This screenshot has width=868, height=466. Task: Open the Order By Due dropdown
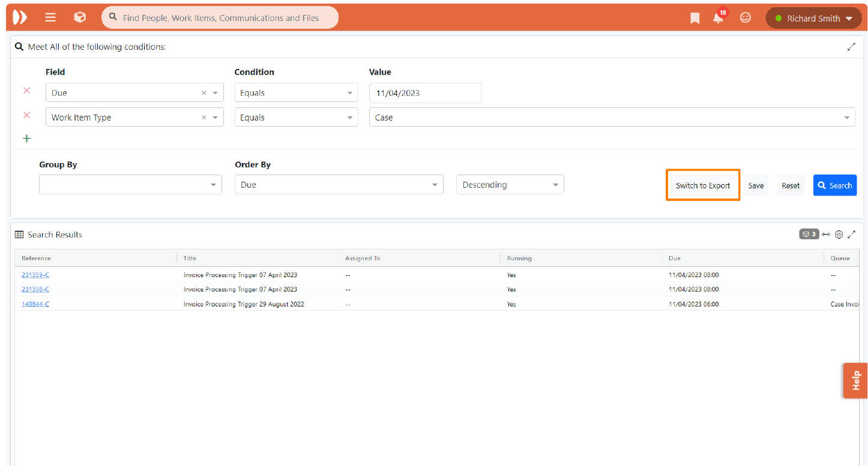tap(339, 185)
